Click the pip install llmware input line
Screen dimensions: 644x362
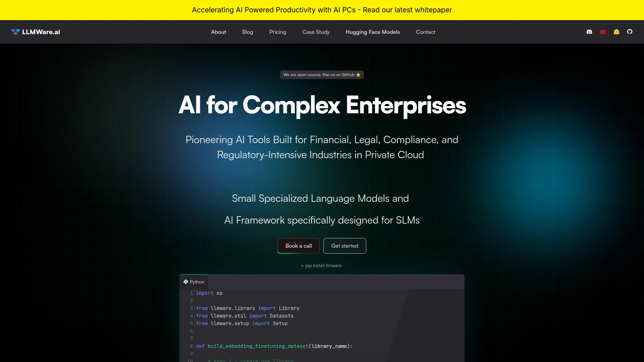click(x=322, y=265)
